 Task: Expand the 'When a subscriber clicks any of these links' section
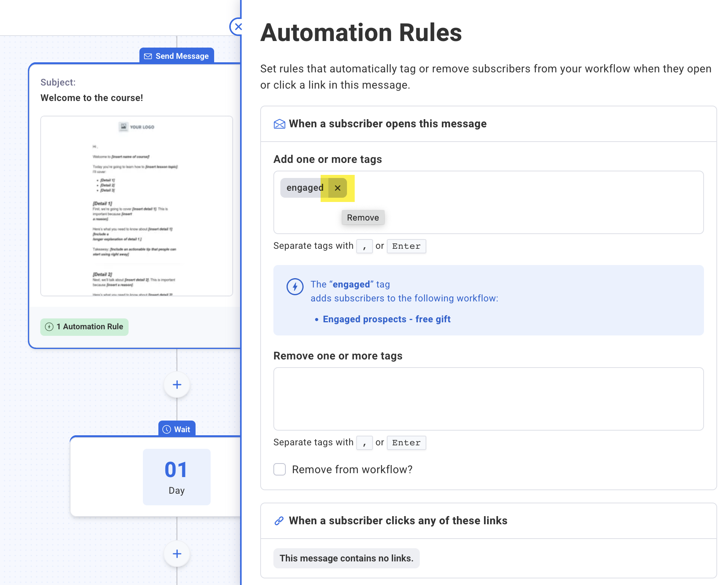[x=398, y=521]
